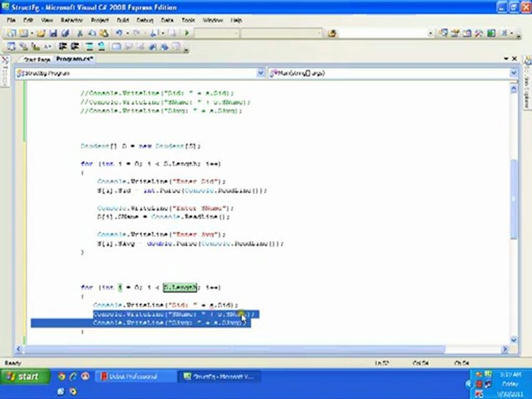The height and width of the screenshot is (399, 532).
Task: Undo the last action using the Undo icon
Action: click(x=119, y=33)
